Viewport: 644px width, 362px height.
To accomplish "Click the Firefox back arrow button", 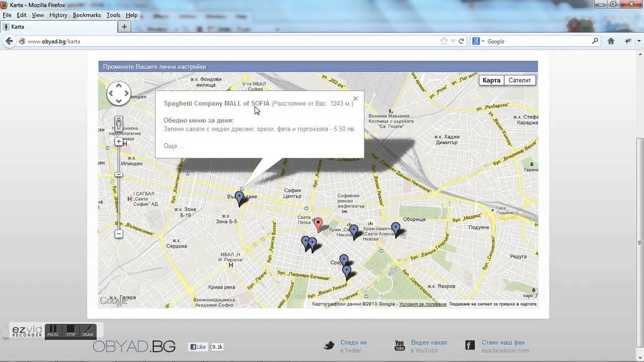I will [x=9, y=41].
